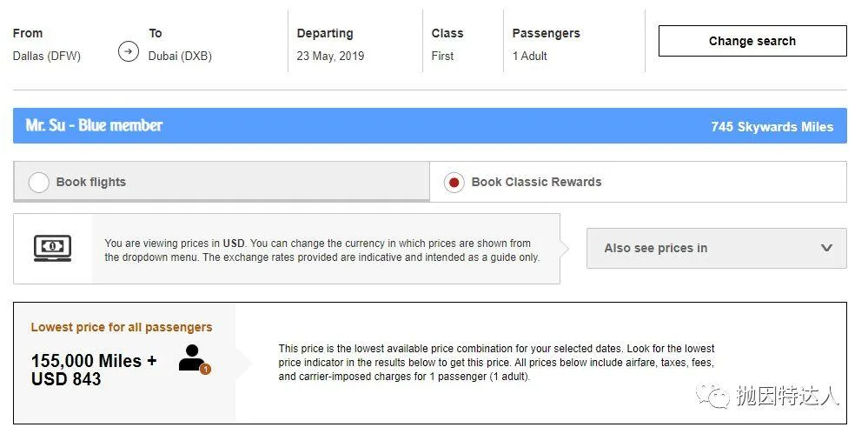Click the 745 Skywards Miles balance
Screen dimensions: 868x434
pos(772,127)
